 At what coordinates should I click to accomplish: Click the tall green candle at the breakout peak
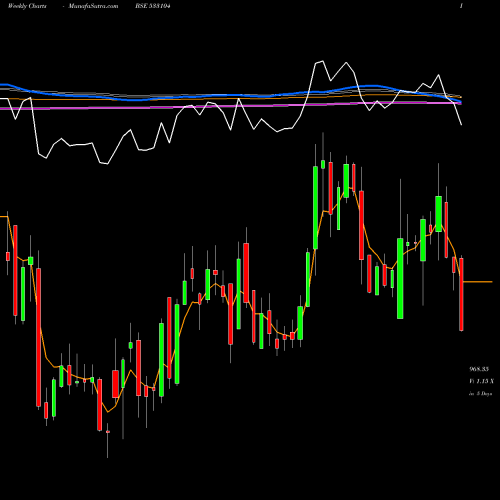(x=315, y=207)
